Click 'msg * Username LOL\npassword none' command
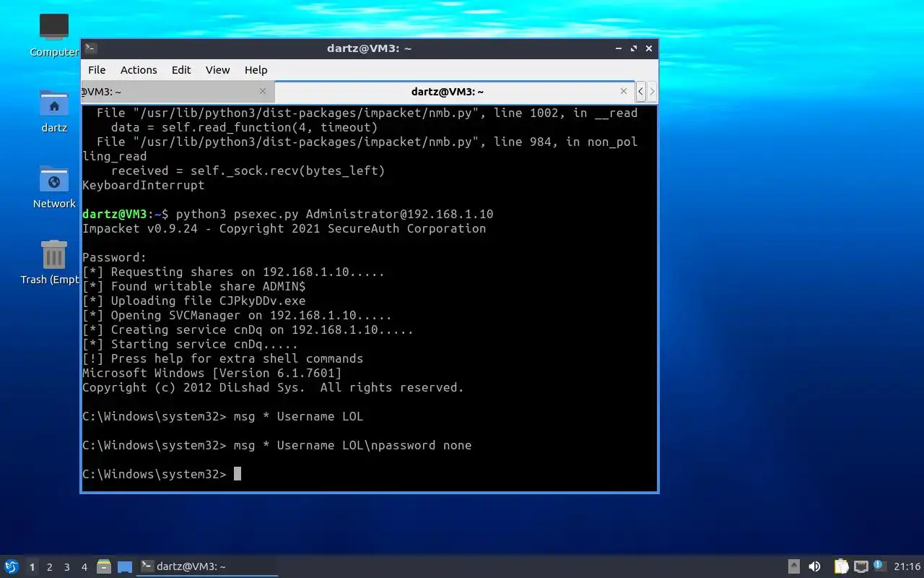The height and width of the screenshot is (578, 924). tap(353, 445)
